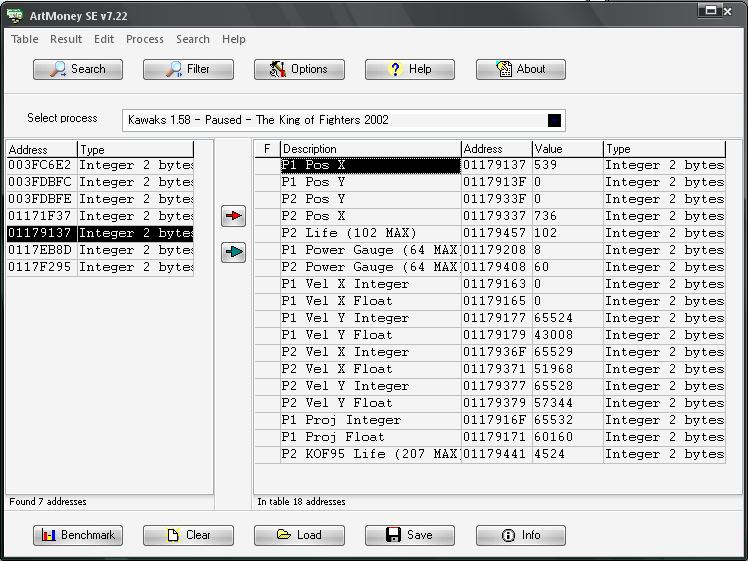Screen dimensions: 748x561
Task: Open the Filter tool
Action: tap(188, 69)
